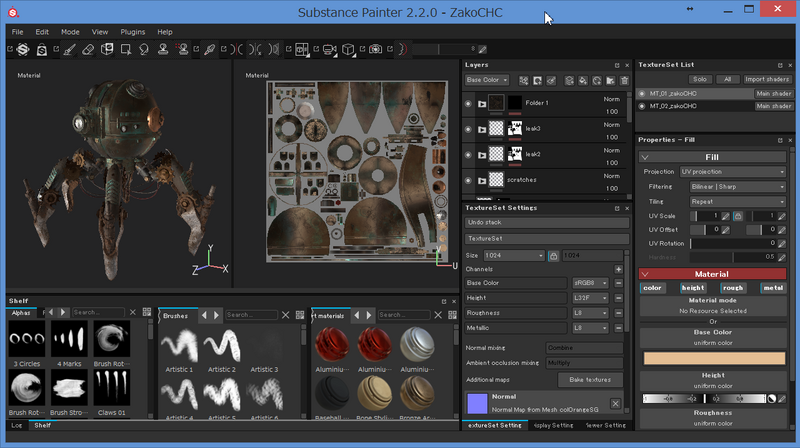800x448 pixels.
Task: Expand the Folder 1 layer group
Action: point(482,104)
